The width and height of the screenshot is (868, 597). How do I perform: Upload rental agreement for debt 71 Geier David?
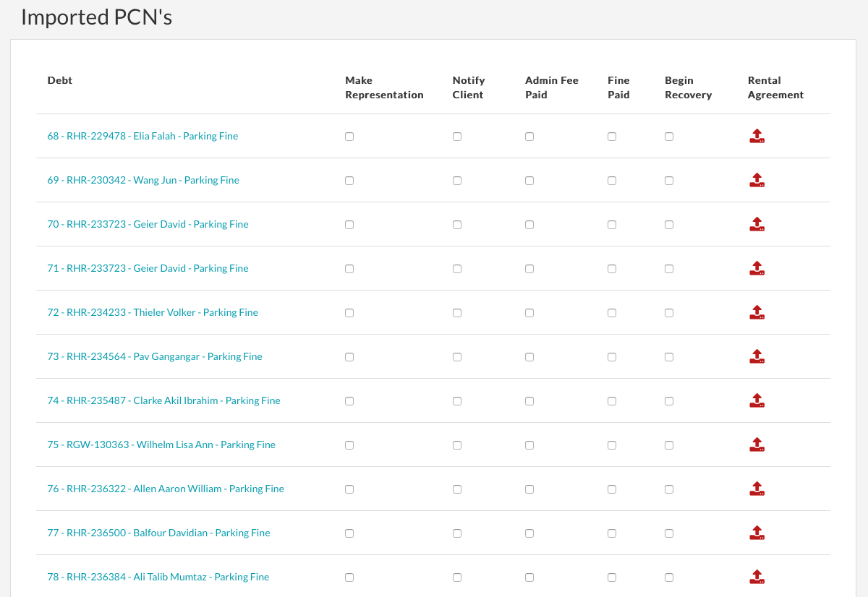point(757,268)
